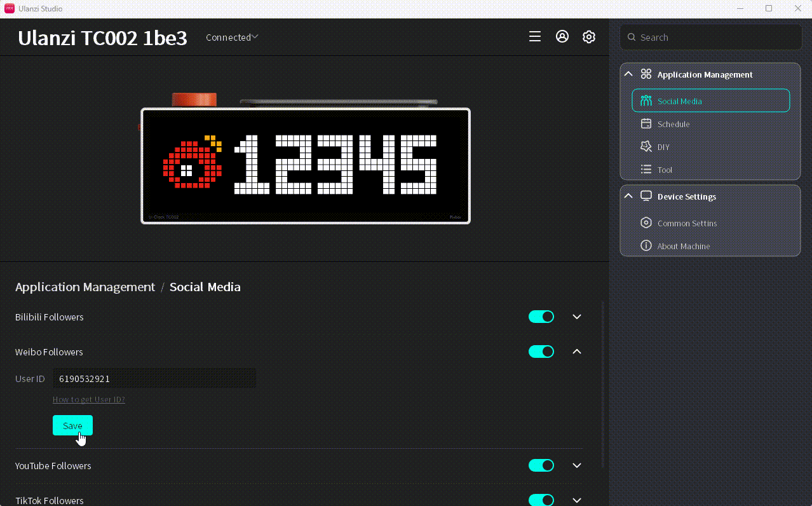Open the DIY menu item
The height and width of the screenshot is (506, 812).
711,147
